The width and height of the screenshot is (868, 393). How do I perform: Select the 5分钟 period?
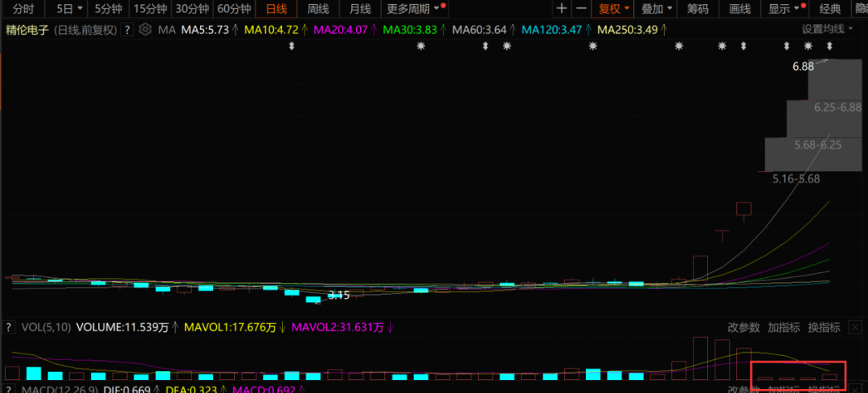[x=108, y=8]
